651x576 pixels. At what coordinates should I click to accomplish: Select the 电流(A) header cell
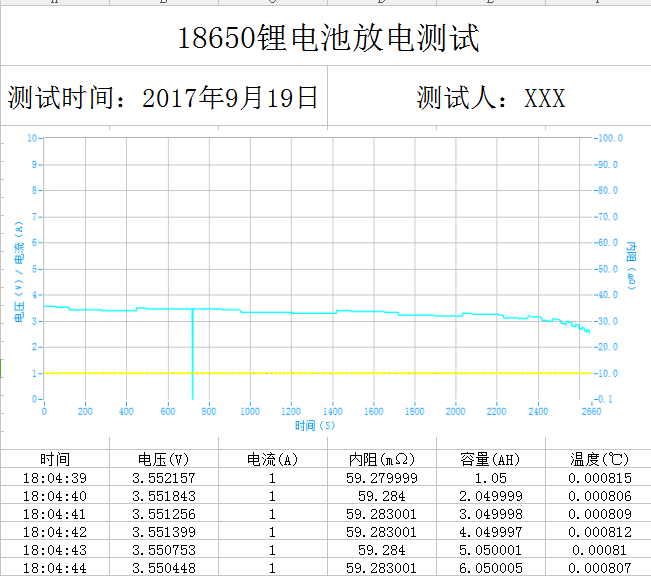coord(273,459)
